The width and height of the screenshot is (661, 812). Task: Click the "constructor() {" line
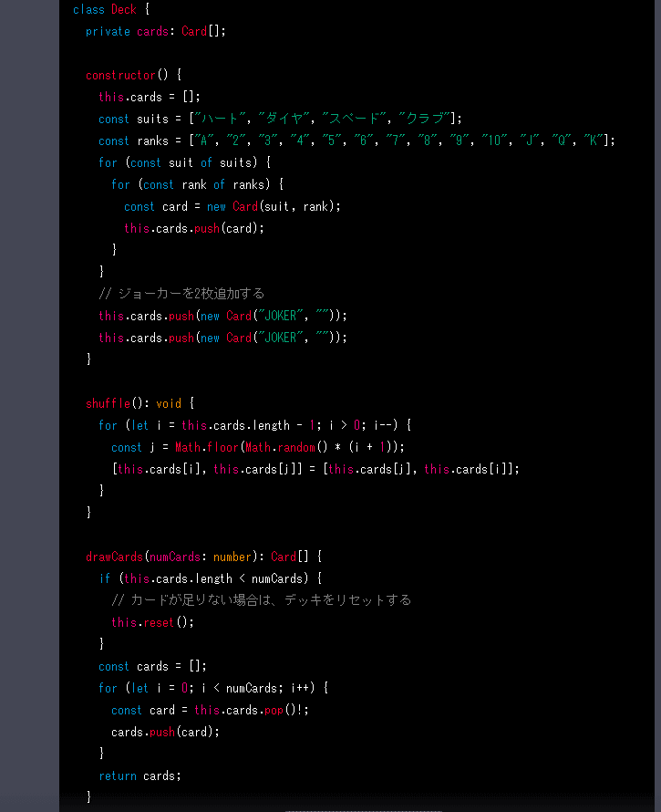pyautogui.click(x=133, y=75)
